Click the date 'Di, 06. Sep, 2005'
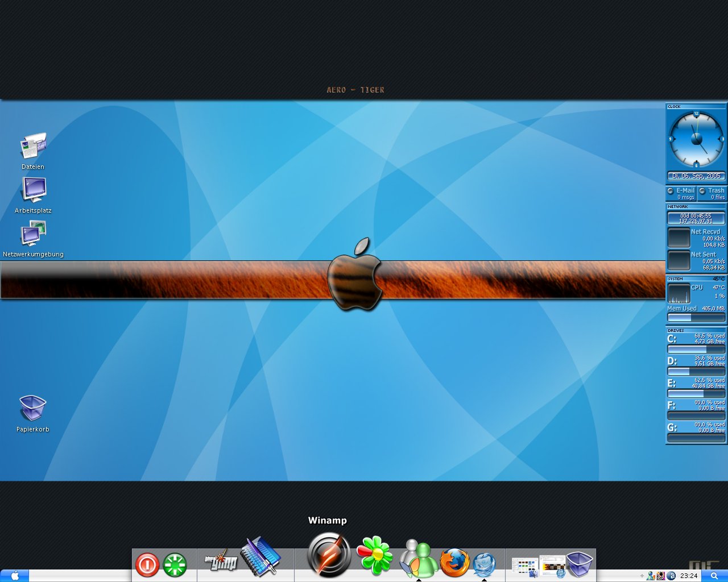The width and height of the screenshot is (728, 582). pyautogui.click(x=696, y=176)
